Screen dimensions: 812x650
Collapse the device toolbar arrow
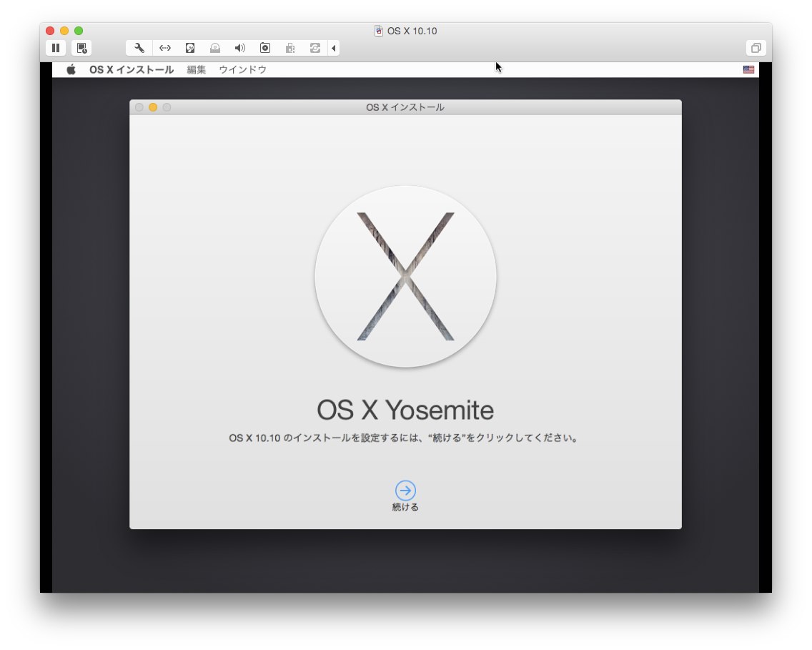[334, 48]
